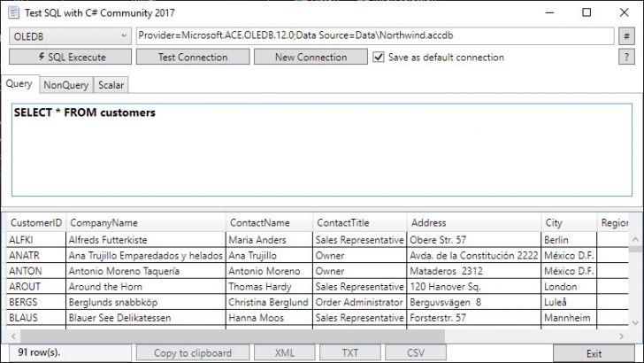Click Antonio Moreno Taquería cell
The width and height of the screenshot is (644, 363).
coord(145,271)
